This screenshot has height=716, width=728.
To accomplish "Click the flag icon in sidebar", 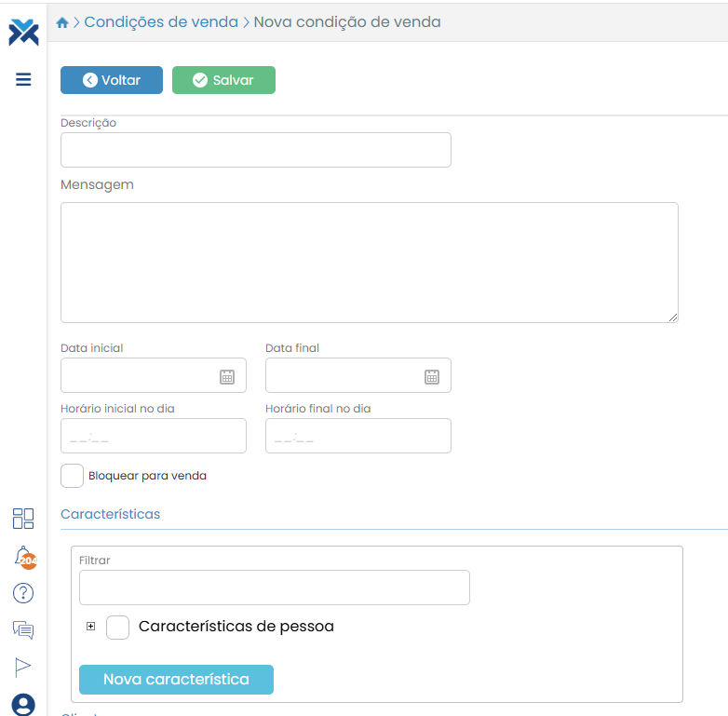I will (23, 666).
